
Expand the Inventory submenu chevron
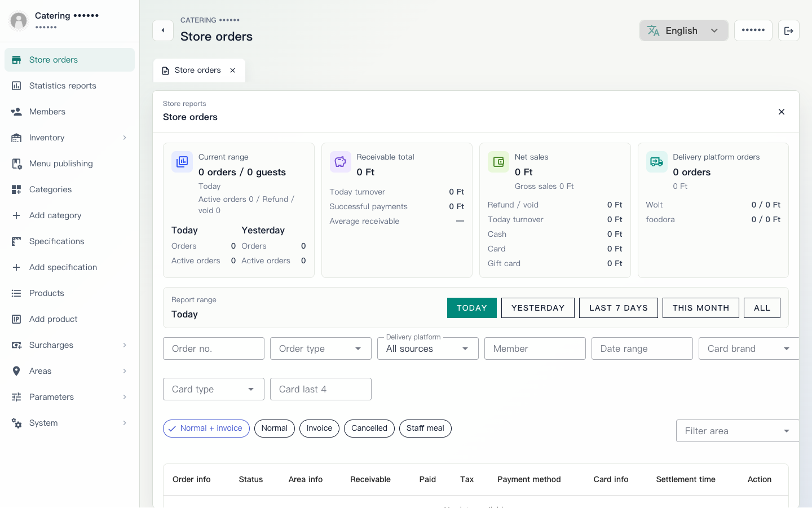point(125,138)
